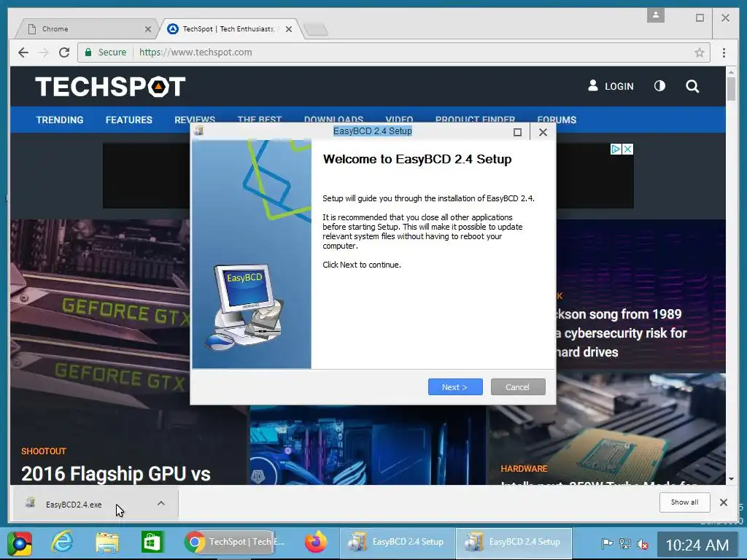Viewport: 747px width, 560px height.
Task: Click the Chrome user profile icon
Action: pyautogui.click(x=656, y=15)
